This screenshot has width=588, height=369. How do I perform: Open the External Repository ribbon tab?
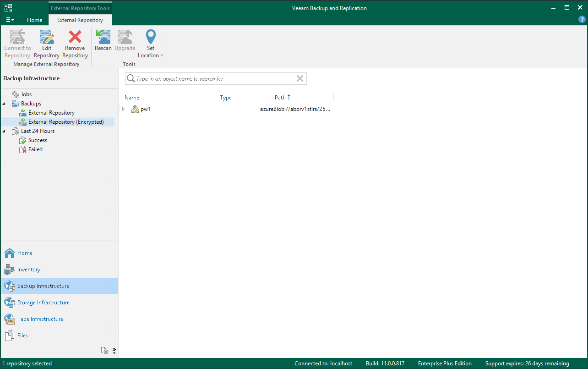point(80,20)
